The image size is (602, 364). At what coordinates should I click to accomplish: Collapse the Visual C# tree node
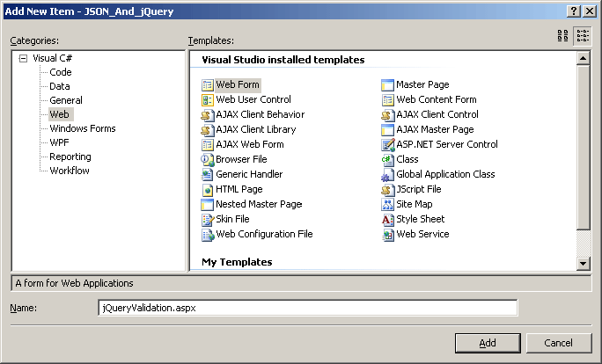point(24,58)
